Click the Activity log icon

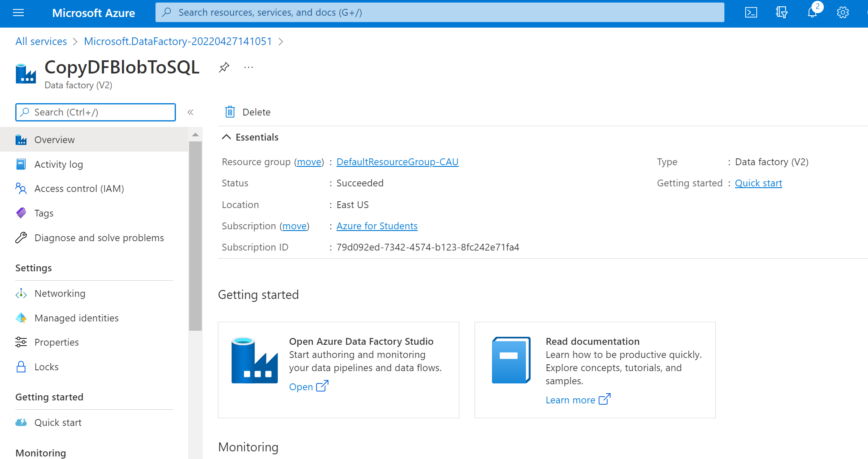(21, 164)
